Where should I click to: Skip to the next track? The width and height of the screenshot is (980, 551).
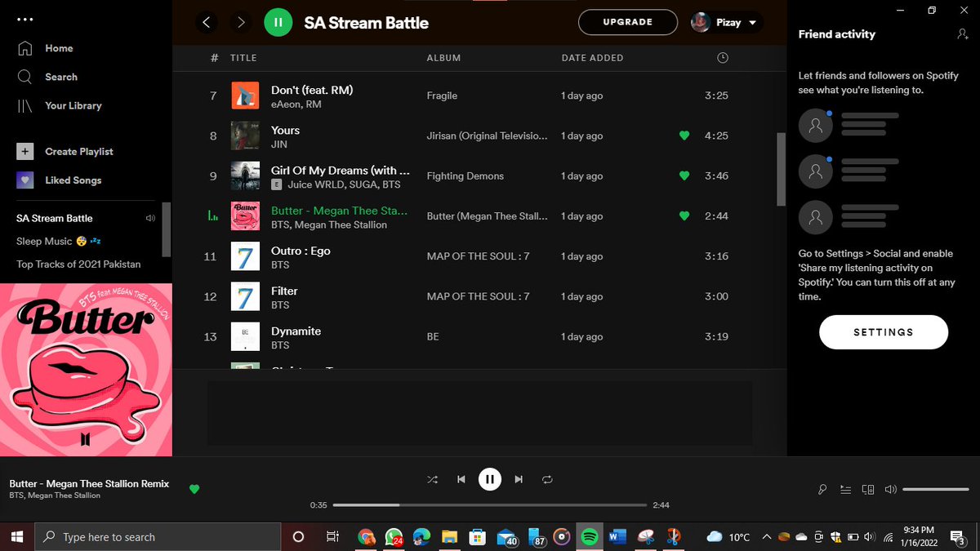519,480
